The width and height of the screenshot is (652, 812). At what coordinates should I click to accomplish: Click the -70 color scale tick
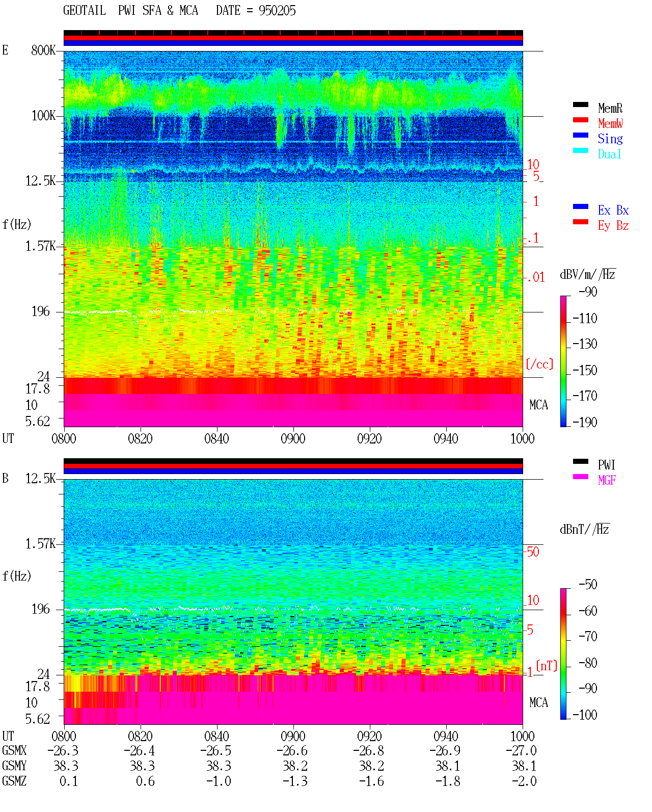[588, 637]
